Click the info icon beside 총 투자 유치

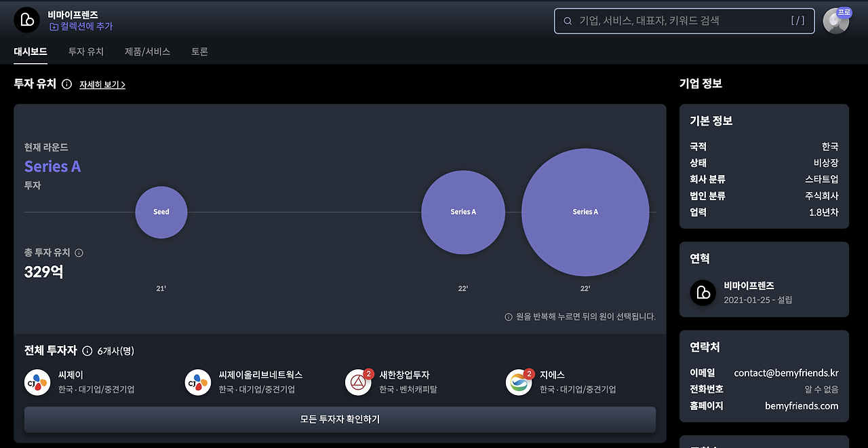click(x=79, y=253)
